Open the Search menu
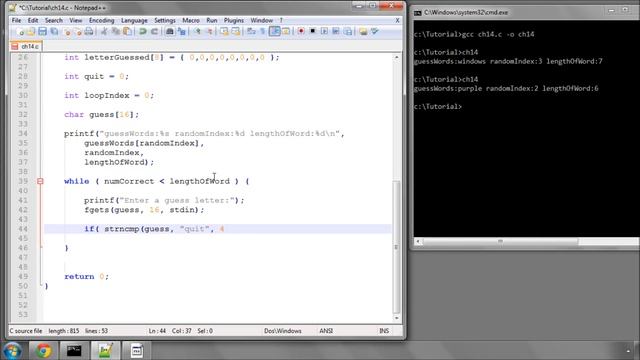Viewport: 640px width, 360px height. (53, 20)
